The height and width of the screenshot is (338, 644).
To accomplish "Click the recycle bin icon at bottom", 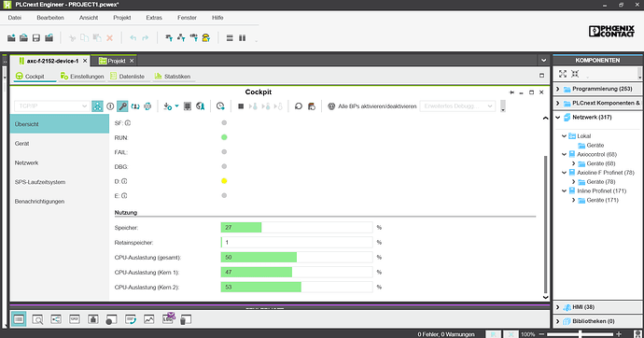I will 186,319.
